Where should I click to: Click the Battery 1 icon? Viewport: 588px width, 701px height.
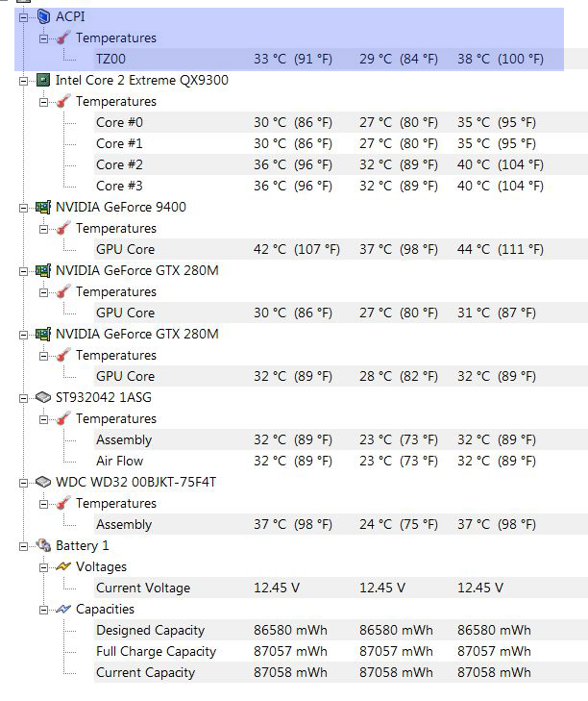(42, 545)
